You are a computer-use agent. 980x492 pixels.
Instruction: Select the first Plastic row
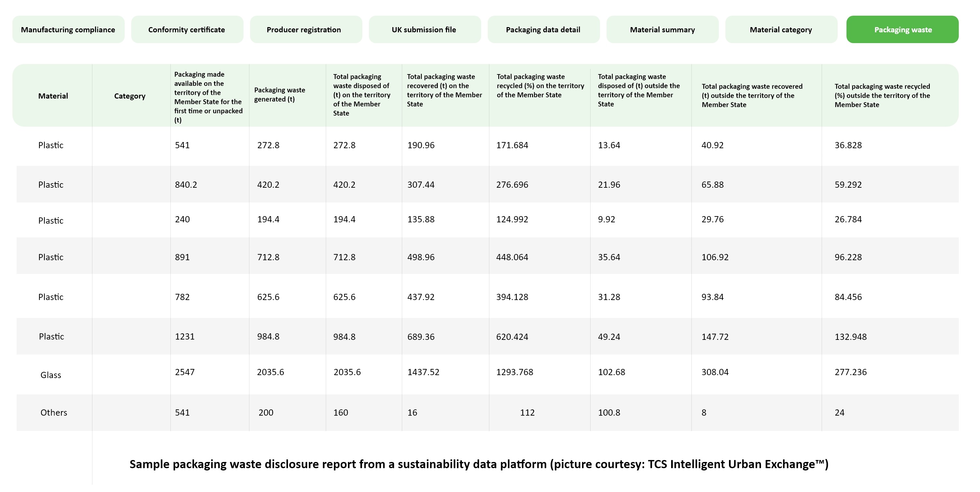[x=51, y=145]
